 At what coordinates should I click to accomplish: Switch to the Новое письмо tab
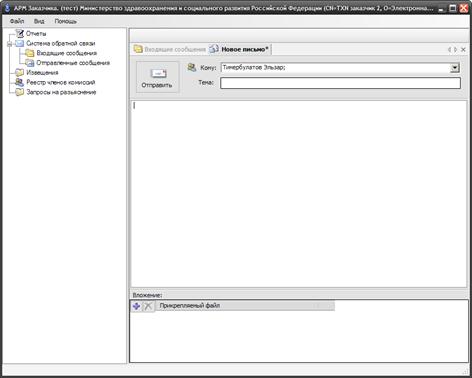coord(245,49)
